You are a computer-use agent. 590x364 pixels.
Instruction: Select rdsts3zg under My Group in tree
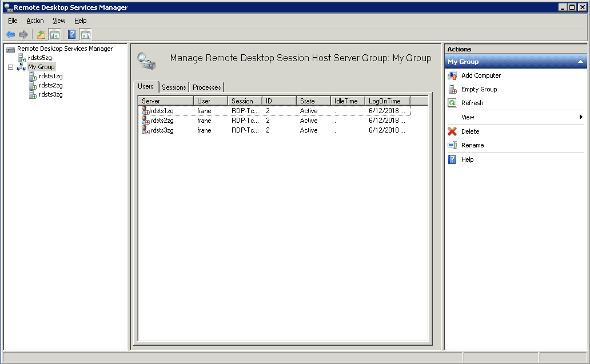[x=51, y=94]
